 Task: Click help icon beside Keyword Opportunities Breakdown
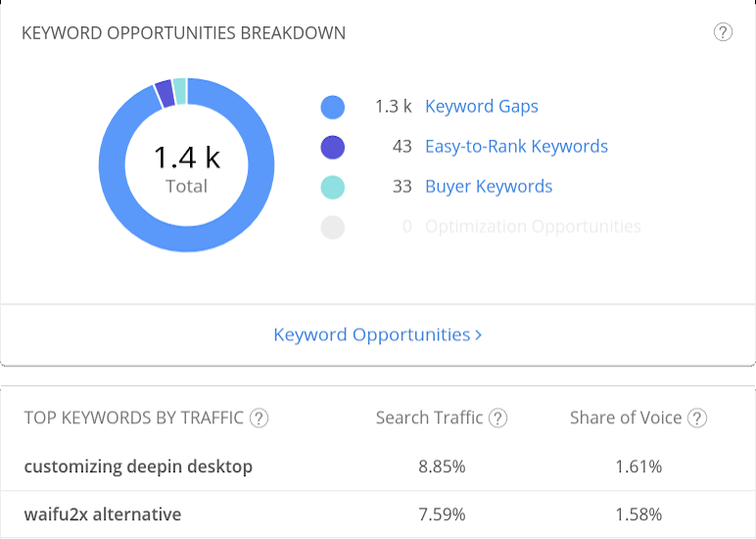pos(723,32)
